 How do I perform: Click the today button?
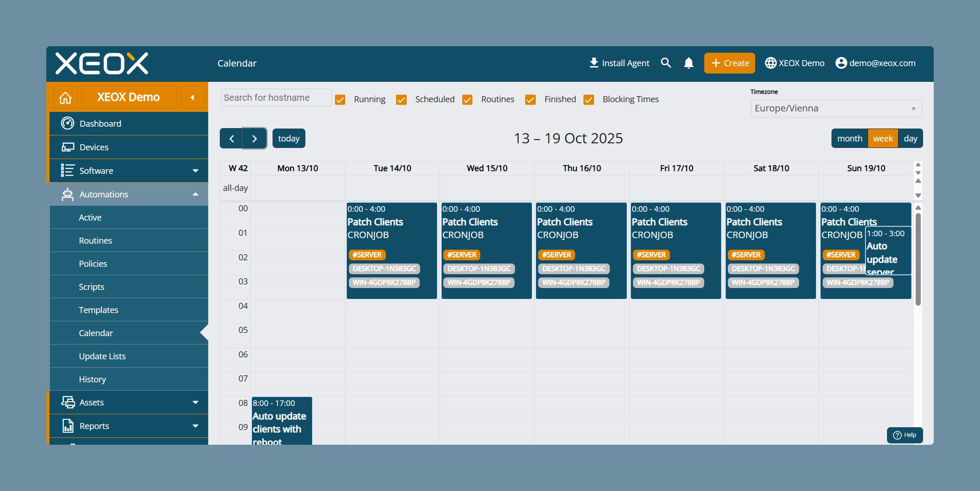coord(289,138)
